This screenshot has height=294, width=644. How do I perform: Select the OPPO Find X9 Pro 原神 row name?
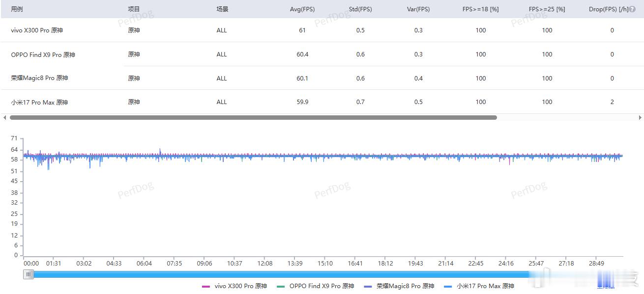(x=43, y=54)
